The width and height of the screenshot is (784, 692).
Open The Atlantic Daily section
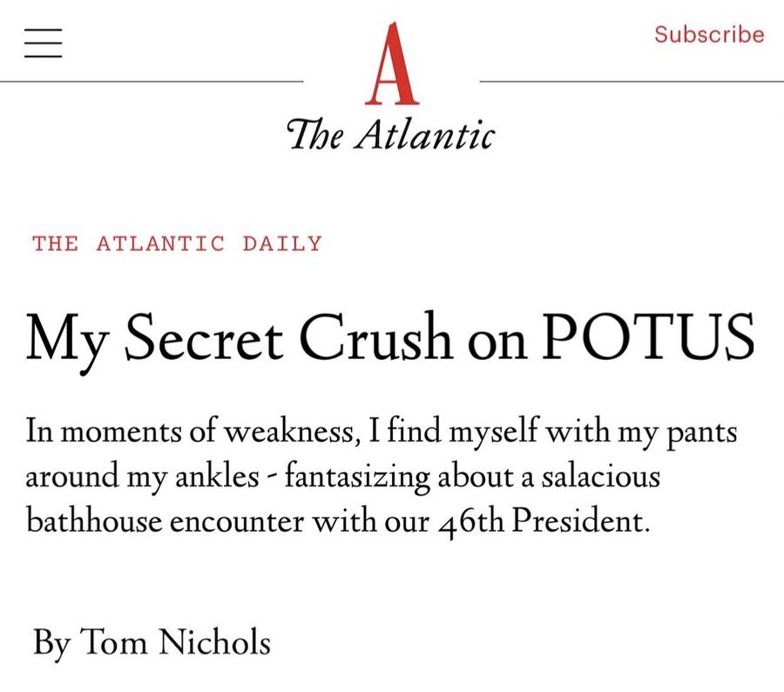click(177, 244)
